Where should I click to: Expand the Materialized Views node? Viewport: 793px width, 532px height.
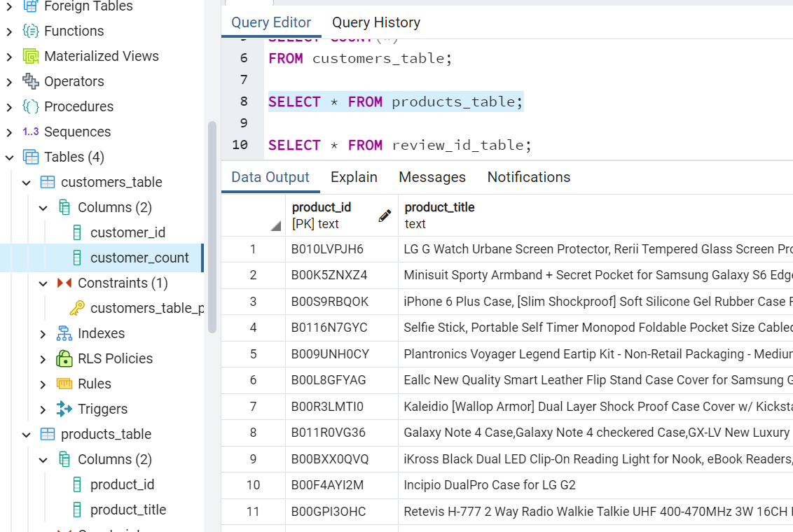pos(9,57)
